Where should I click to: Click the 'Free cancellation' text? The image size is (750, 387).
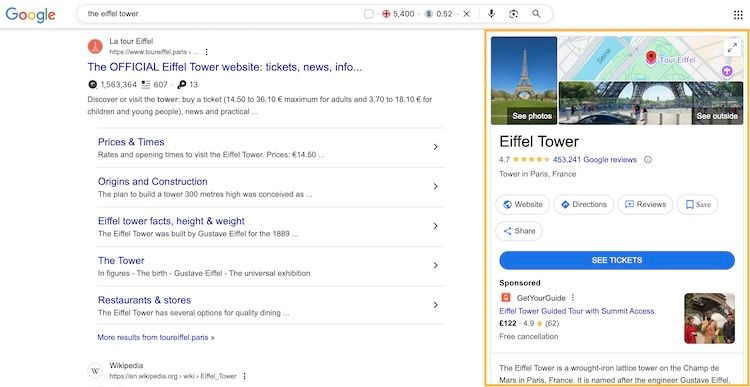(529, 336)
